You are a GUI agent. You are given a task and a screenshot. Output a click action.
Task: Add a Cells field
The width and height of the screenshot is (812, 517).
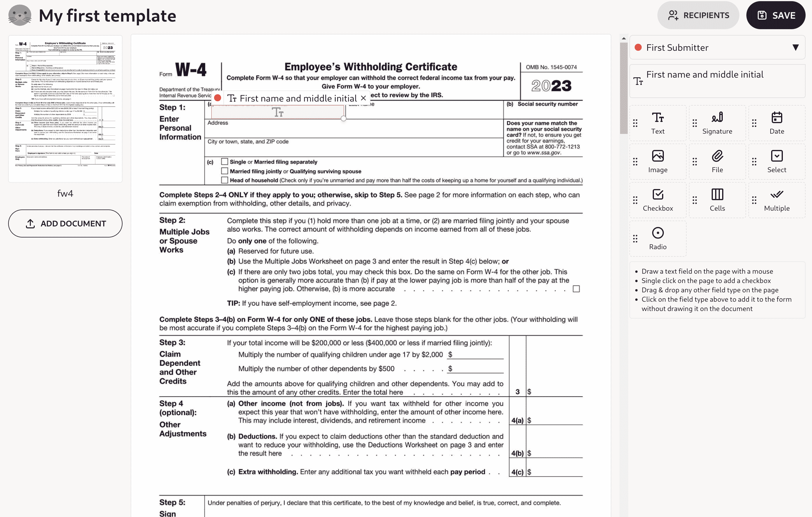tap(717, 199)
